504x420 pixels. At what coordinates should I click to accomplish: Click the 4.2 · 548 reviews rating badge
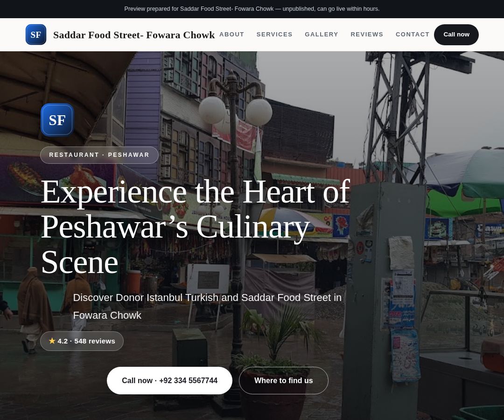point(82,341)
